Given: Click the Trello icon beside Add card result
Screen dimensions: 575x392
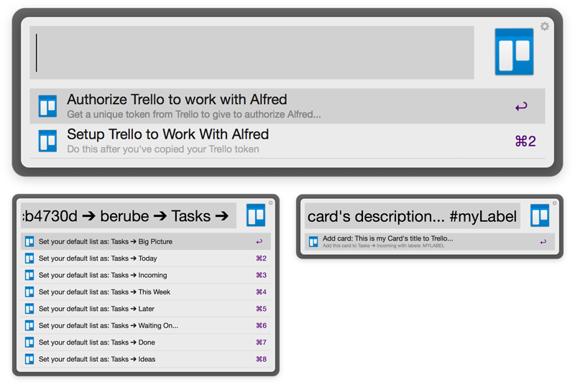Looking at the screenshot, I should (x=313, y=242).
